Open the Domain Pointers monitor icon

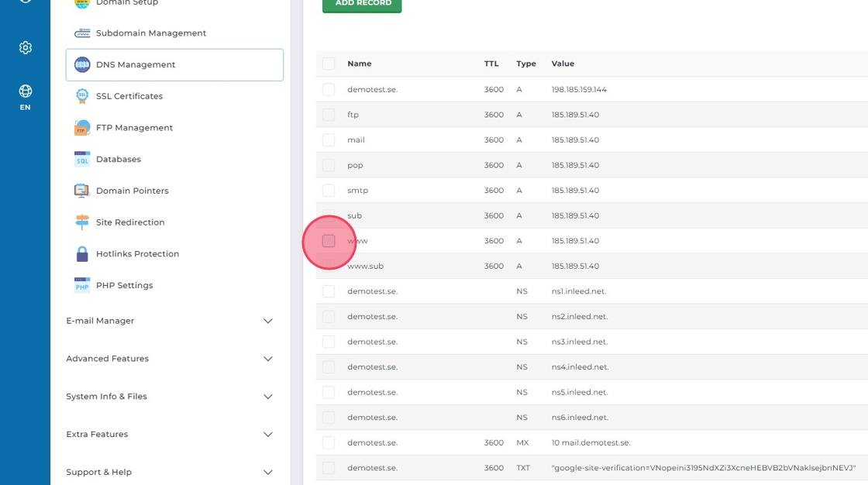[x=82, y=191]
